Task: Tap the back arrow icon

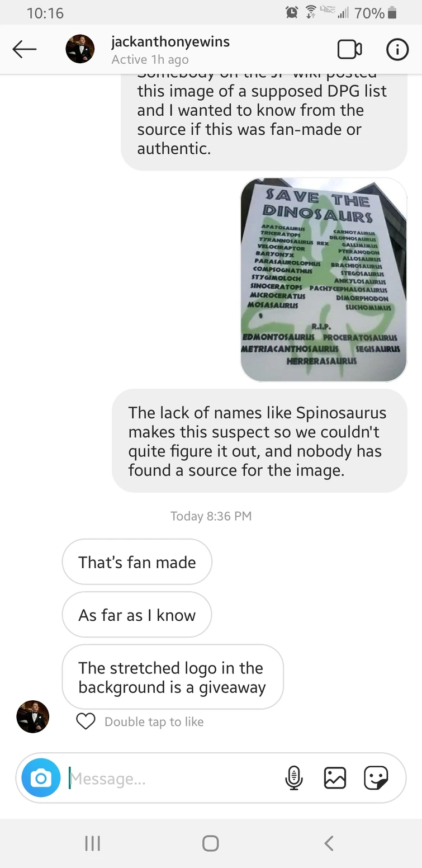Action: click(25, 50)
